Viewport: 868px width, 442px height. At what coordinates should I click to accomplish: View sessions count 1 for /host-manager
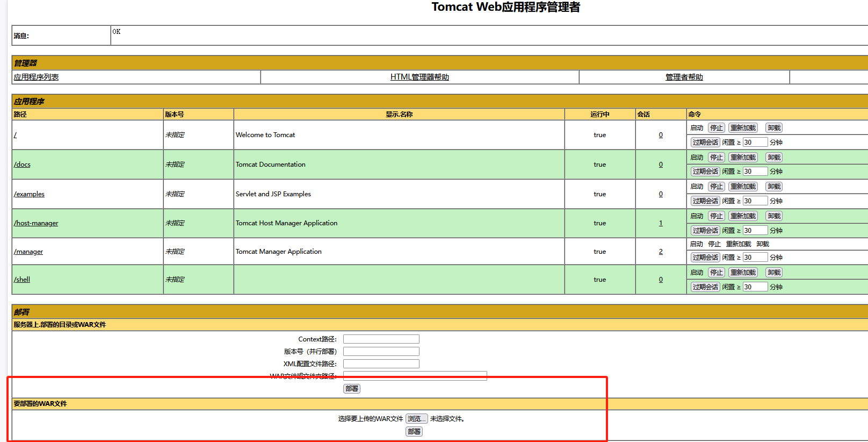661,223
